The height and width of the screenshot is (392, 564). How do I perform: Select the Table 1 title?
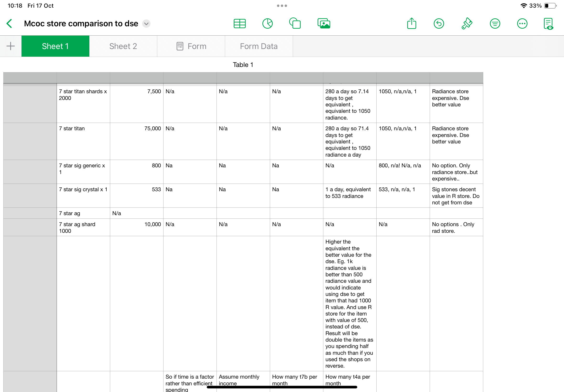point(243,65)
